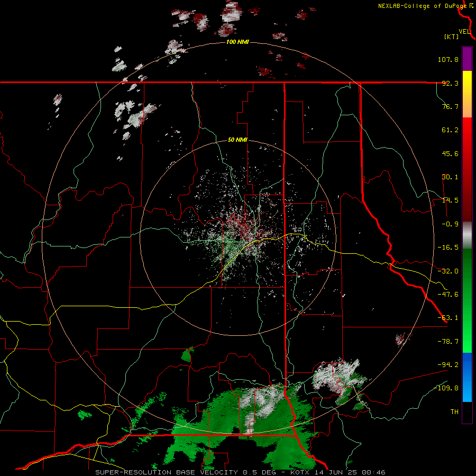The height and width of the screenshot is (476, 476).
Task: Click the 50 NMI range ring label
Action: click(237, 140)
